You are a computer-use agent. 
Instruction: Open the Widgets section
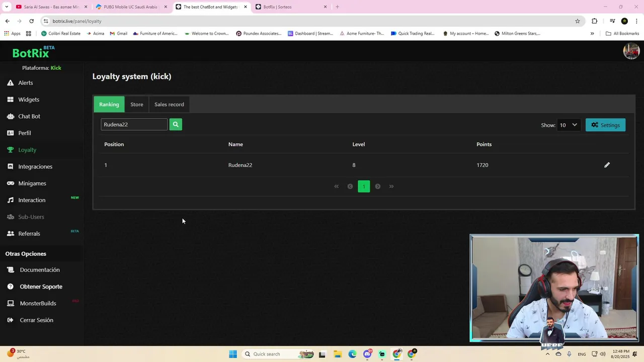coord(29,100)
